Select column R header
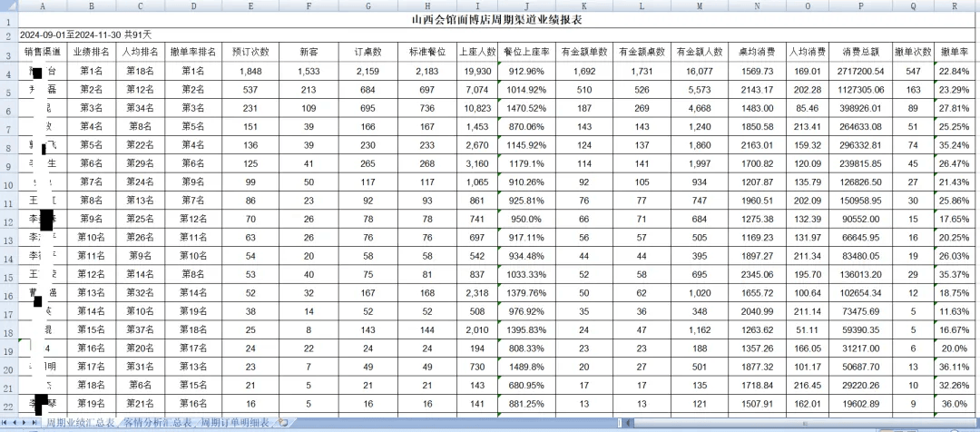The image size is (980, 432). click(955, 5)
